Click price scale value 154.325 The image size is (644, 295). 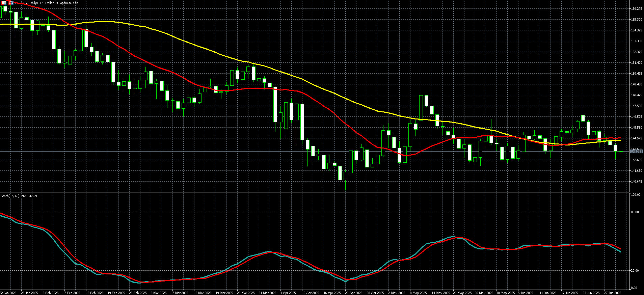click(636, 30)
